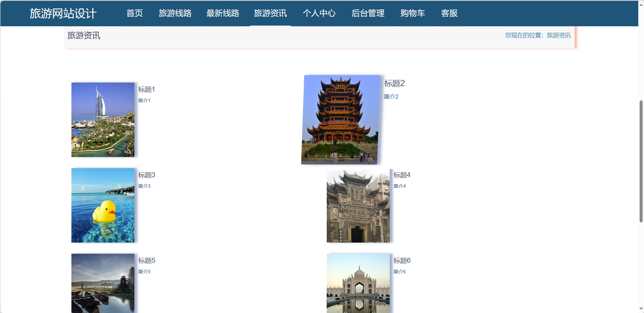Open the article titled 标题1
The height and width of the screenshot is (313, 644).
click(146, 89)
